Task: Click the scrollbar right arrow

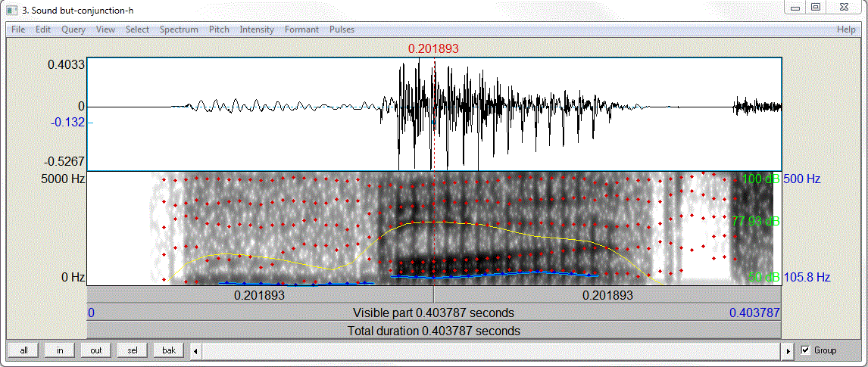Action: (x=788, y=350)
